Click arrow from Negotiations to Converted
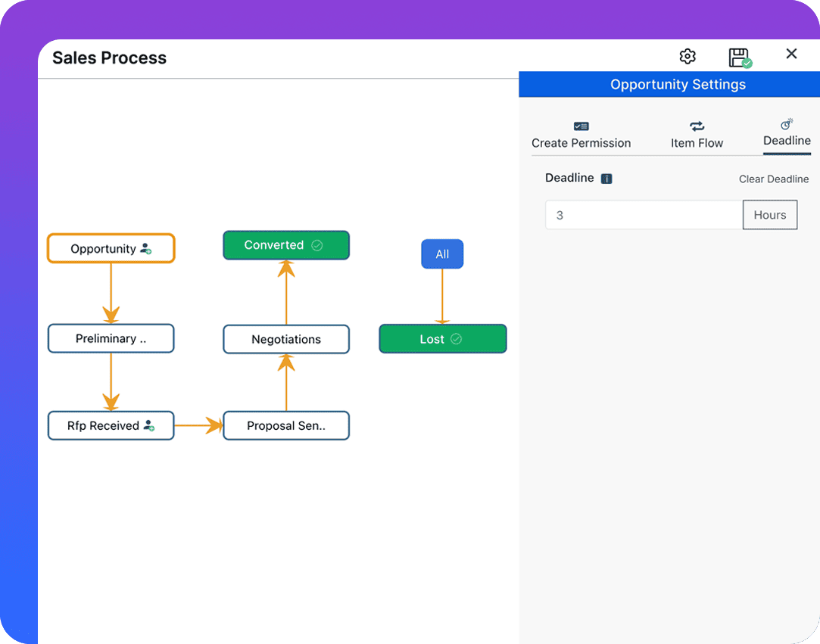This screenshot has width=820, height=644. click(286, 292)
